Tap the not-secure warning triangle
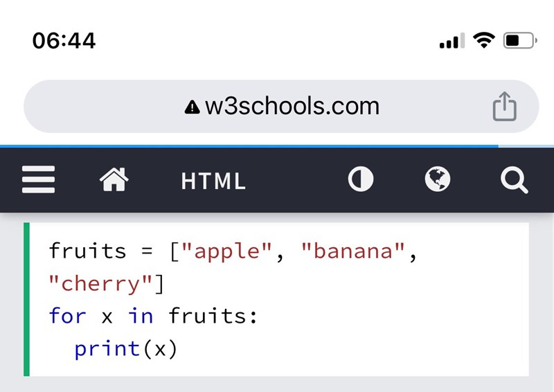This screenshot has height=392, width=554. tap(192, 107)
